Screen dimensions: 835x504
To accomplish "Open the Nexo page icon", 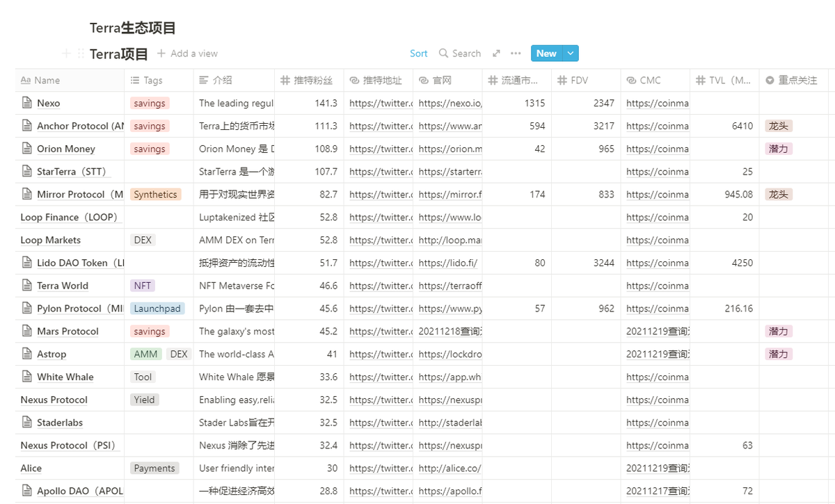I will click(x=26, y=103).
